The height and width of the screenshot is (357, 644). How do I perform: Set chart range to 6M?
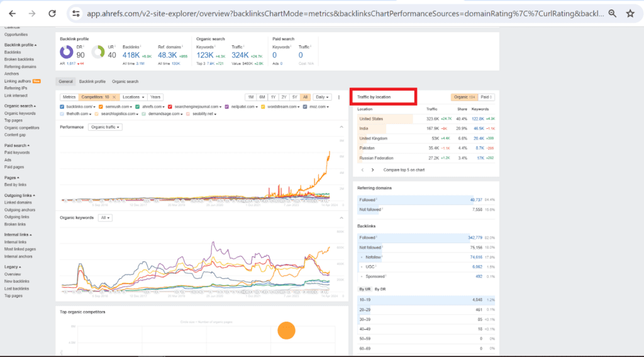tap(262, 97)
